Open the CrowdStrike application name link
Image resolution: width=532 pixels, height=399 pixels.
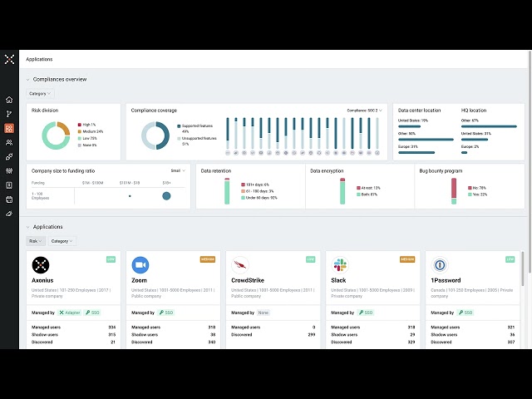point(248,281)
